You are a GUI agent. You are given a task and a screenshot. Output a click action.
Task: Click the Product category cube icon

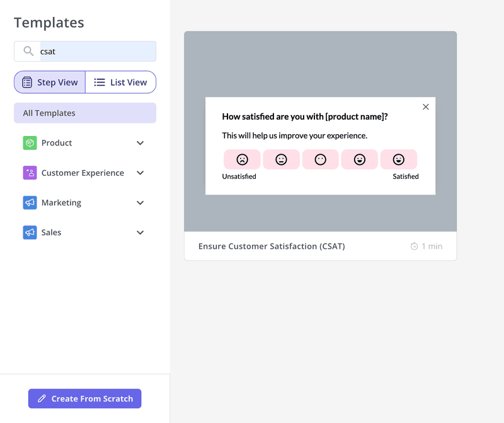point(30,143)
